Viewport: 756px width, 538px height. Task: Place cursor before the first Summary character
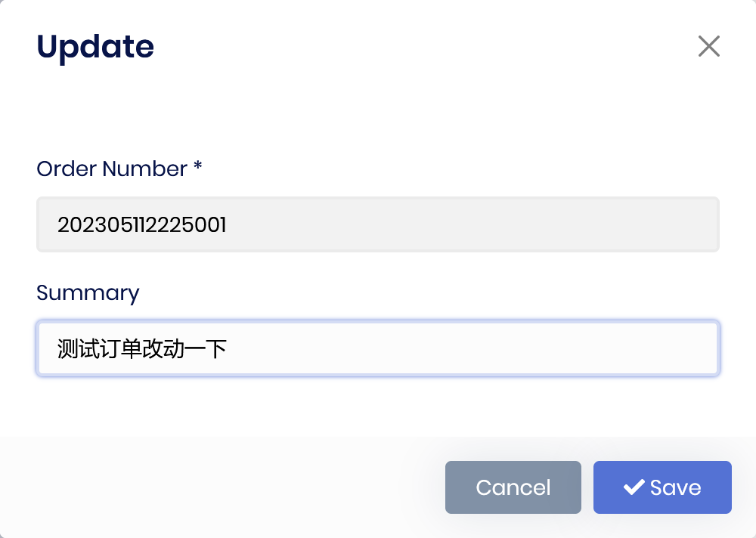point(57,348)
